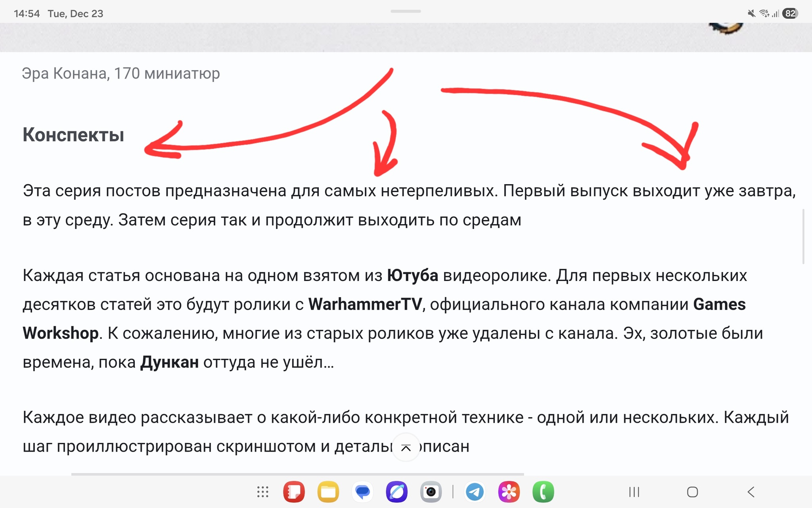Tap the battery level indicator
The image size is (812, 508).
pos(790,13)
